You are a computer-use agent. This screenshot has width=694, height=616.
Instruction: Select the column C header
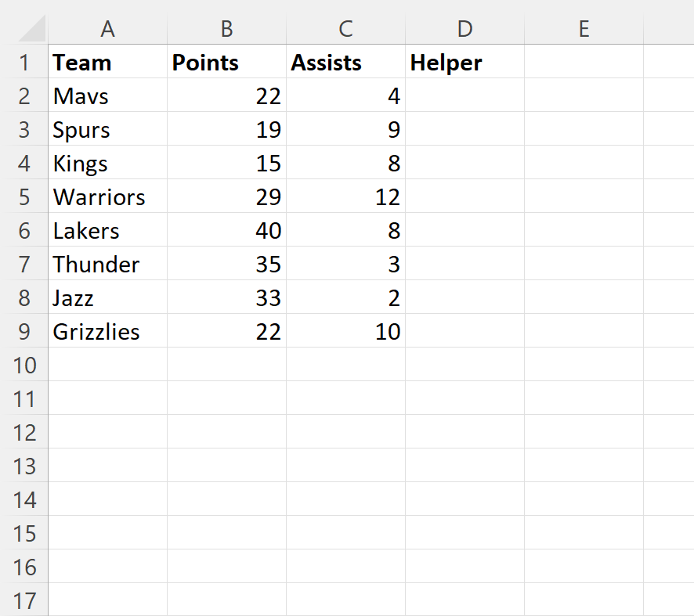tap(345, 29)
